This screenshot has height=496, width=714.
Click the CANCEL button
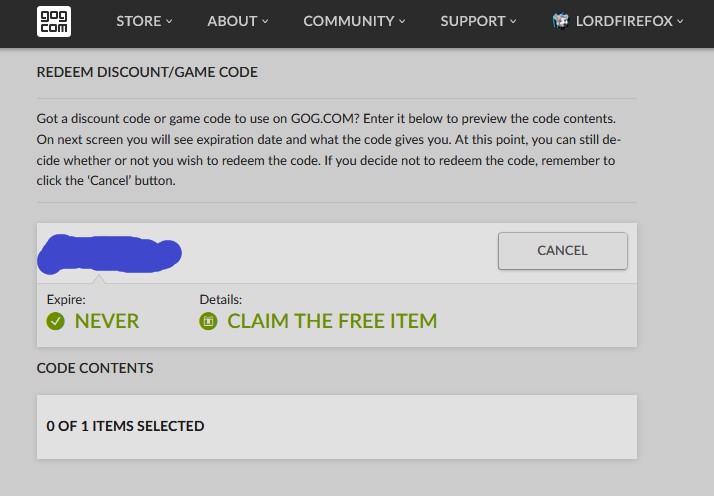coord(563,251)
